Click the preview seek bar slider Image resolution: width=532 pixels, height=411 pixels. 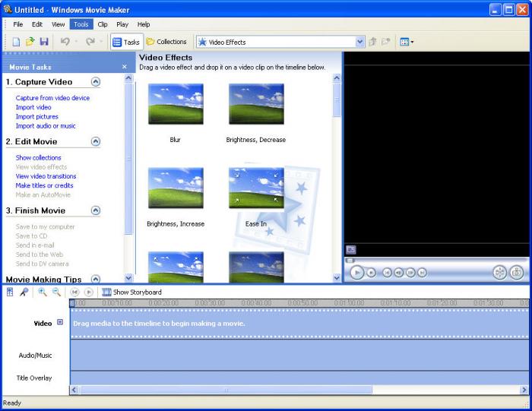point(350,261)
